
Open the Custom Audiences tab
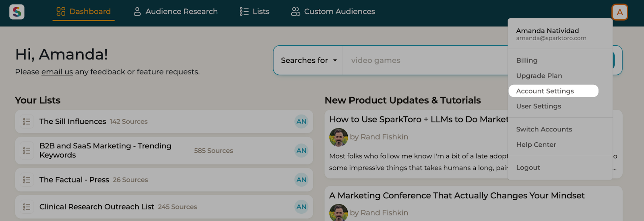tap(333, 12)
